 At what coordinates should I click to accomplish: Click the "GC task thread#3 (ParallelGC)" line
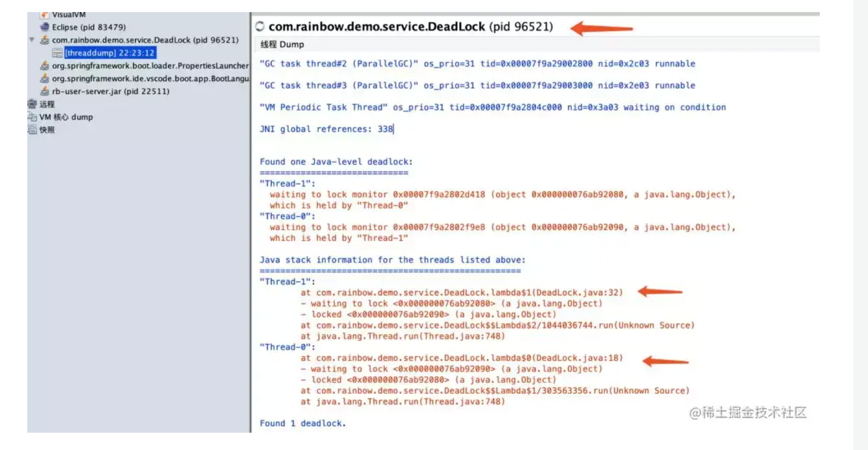point(478,85)
